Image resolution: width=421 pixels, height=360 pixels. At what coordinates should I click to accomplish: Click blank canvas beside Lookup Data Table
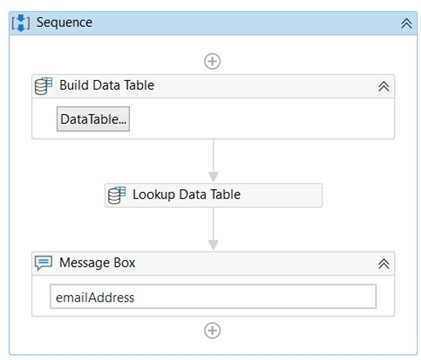(367, 195)
